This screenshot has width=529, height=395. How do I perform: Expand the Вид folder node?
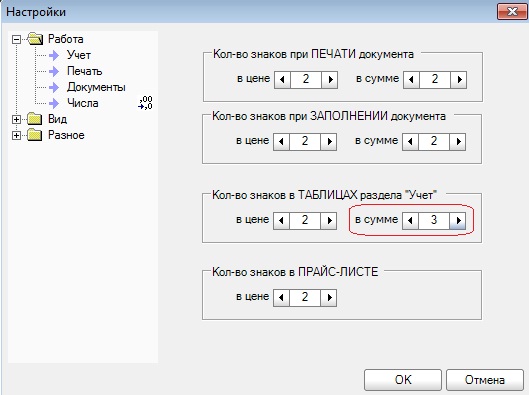pos(16,119)
